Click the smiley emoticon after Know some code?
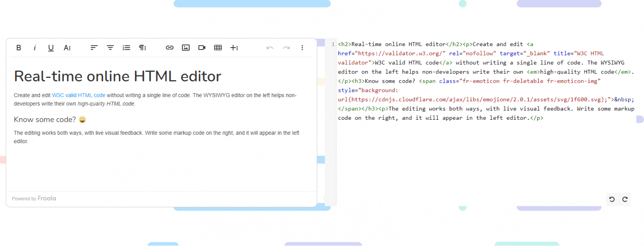 point(83,120)
